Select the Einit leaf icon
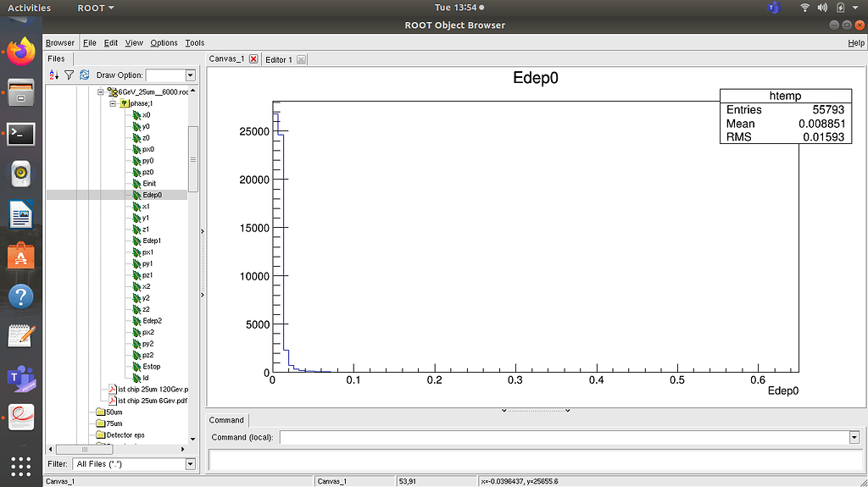Viewport: 868px width, 487px height. pyautogui.click(x=136, y=184)
